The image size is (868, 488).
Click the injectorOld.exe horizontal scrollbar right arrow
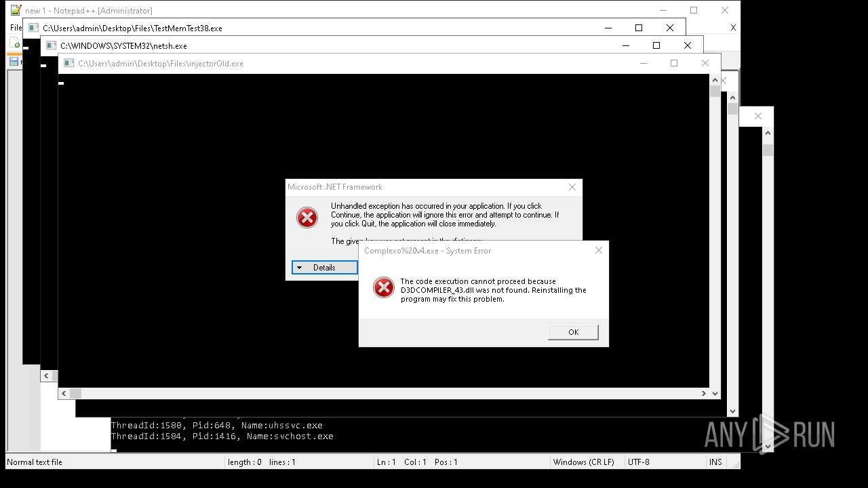tap(703, 393)
